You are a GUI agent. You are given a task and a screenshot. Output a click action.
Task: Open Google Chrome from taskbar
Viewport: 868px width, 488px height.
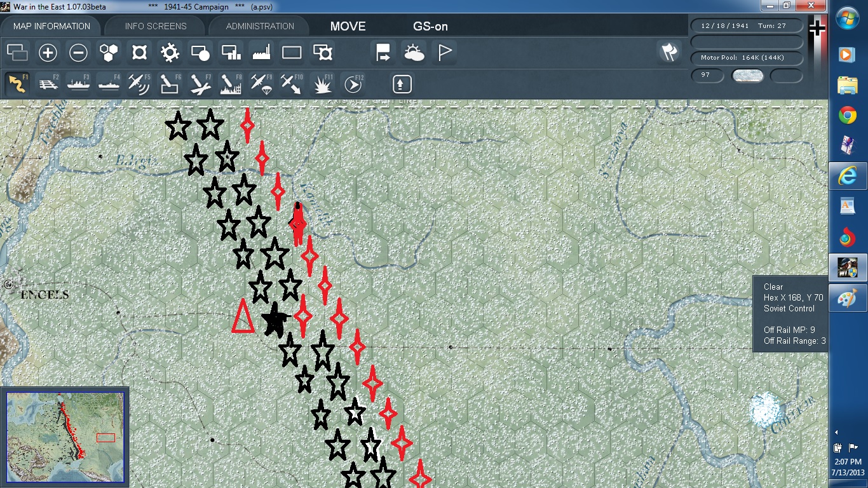tap(848, 115)
